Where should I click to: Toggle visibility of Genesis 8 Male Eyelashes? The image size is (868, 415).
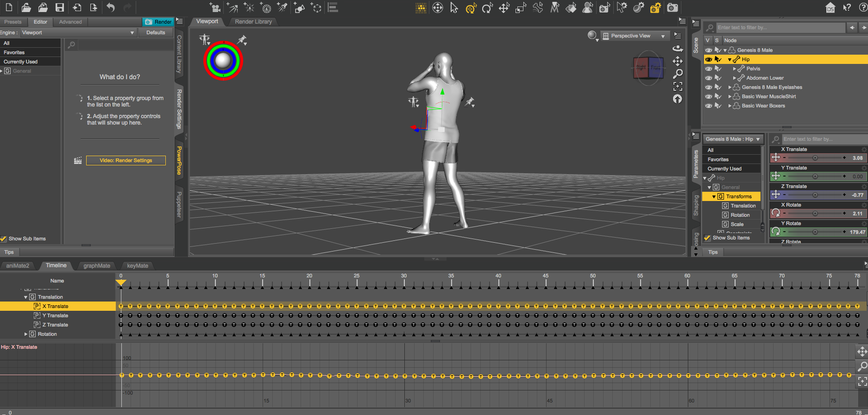709,87
